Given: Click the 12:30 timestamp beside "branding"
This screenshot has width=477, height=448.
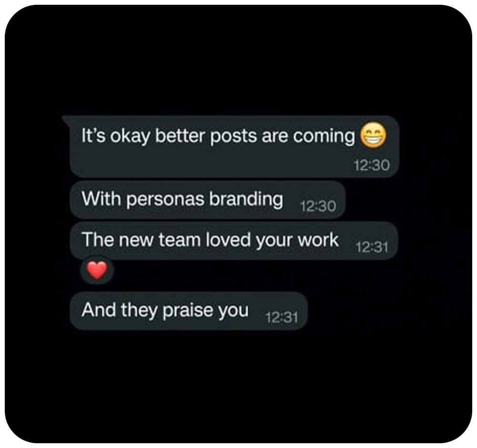Looking at the screenshot, I should pyautogui.click(x=318, y=206).
